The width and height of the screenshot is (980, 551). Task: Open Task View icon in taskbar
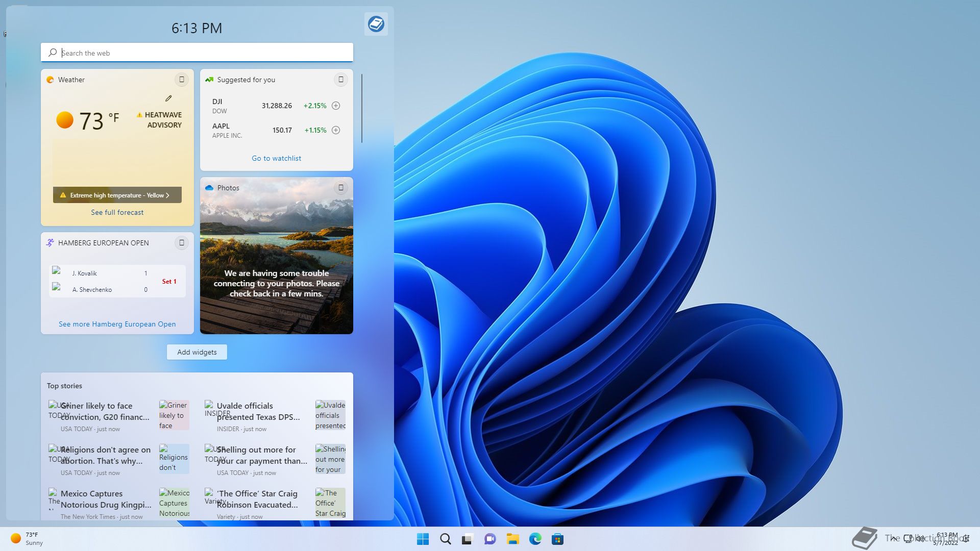(468, 539)
